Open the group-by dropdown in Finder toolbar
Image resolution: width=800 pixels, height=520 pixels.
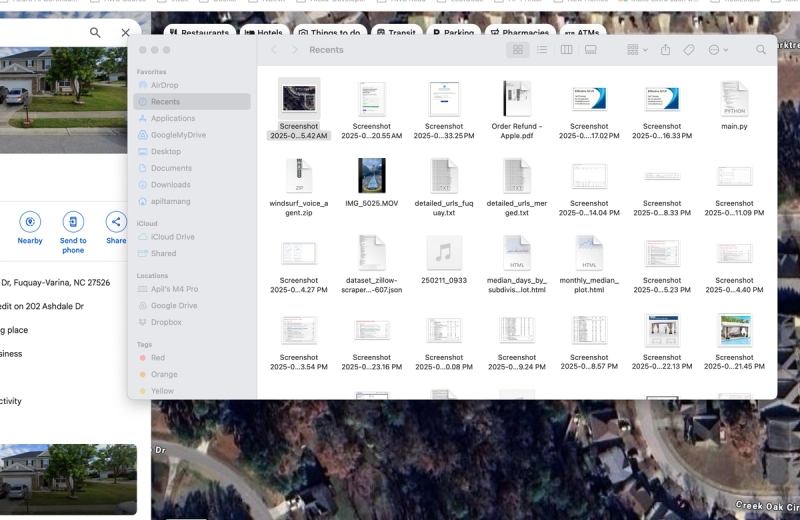pos(637,49)
